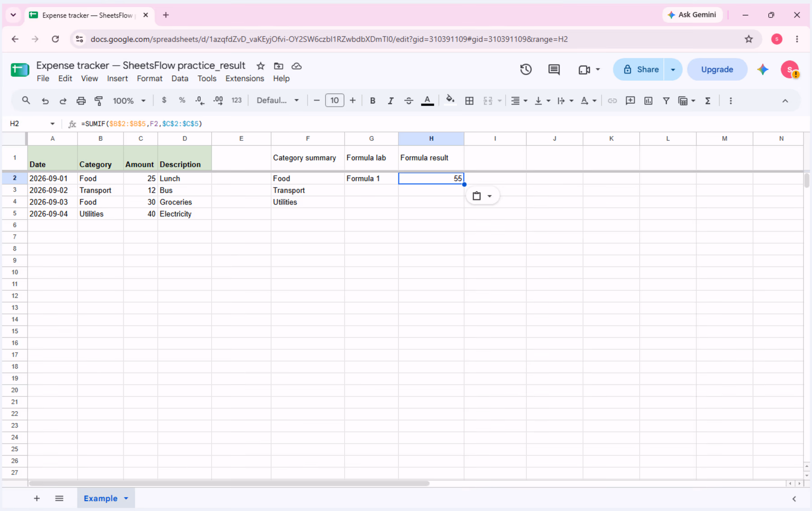This screenshot has height=511, width=812.
Task: Create a filter
Action: (666, 101)
